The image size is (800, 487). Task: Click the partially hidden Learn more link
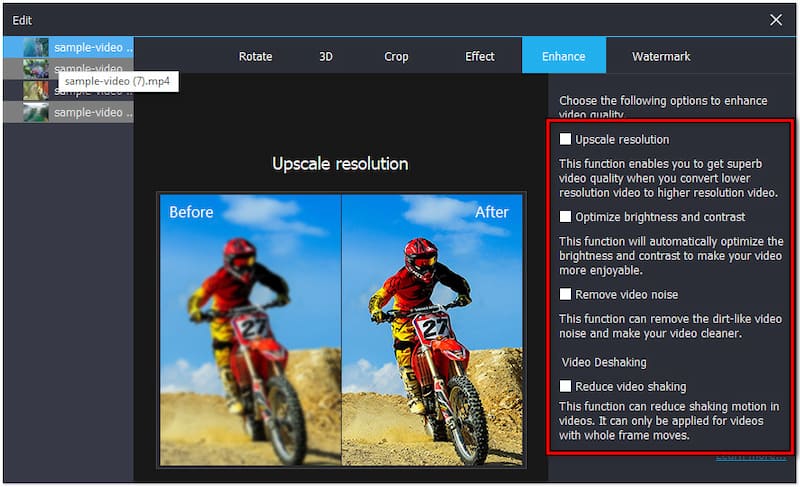pos(750,457)
